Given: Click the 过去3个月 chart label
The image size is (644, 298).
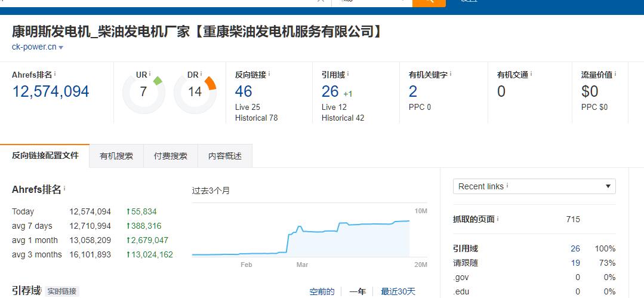Looking at the screenshot, I should pos(211,191).
